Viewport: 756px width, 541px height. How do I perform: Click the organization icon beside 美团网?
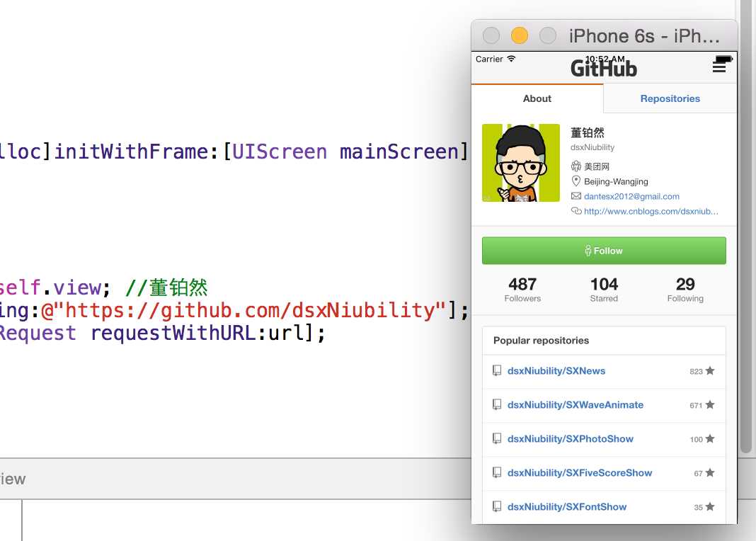click(575, 166)
